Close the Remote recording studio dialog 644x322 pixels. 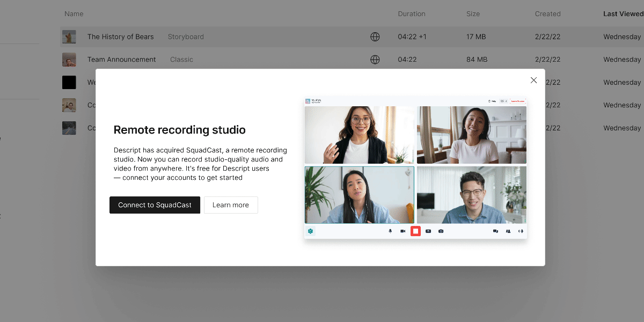tap(533, 80)
